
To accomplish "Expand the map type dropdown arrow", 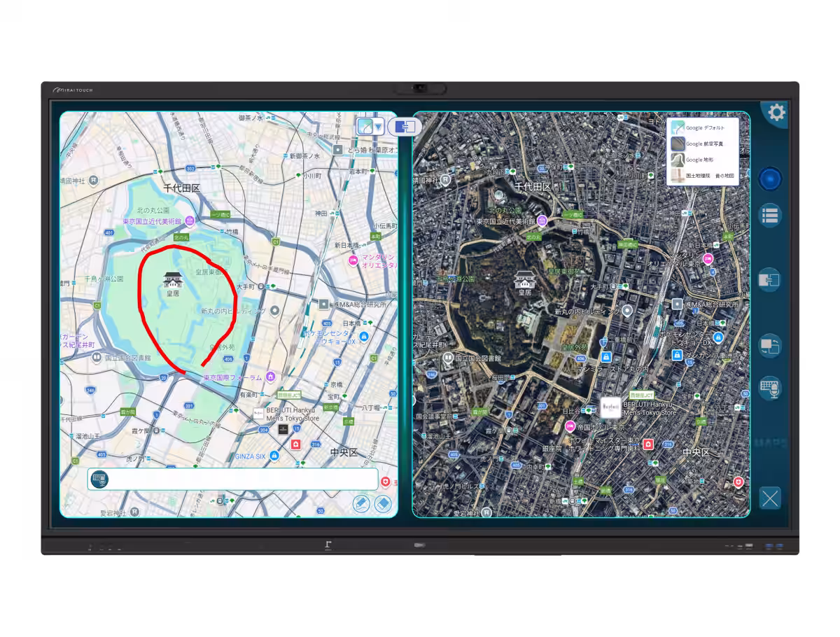I will pyautogui.click(x=378, y=127).
